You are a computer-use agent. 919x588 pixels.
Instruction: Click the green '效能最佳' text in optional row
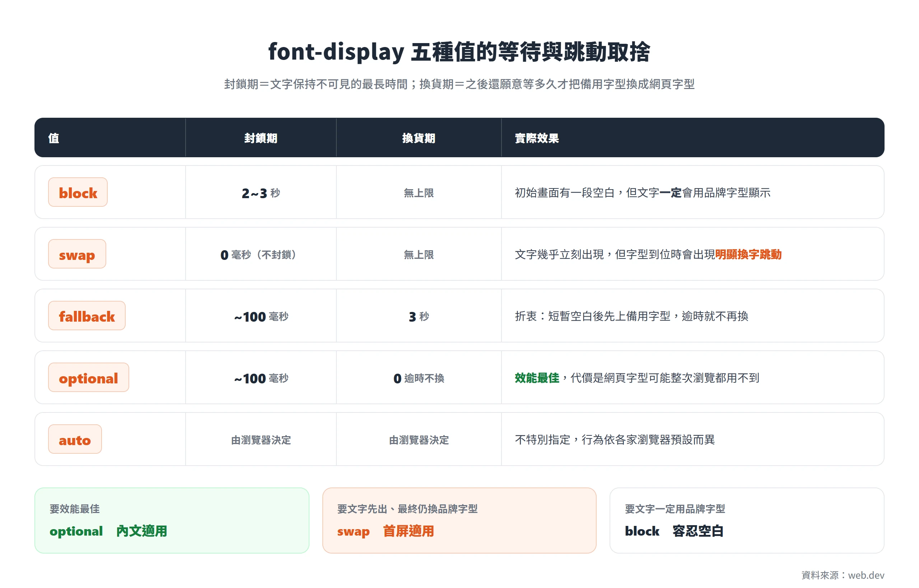point(537,378)
